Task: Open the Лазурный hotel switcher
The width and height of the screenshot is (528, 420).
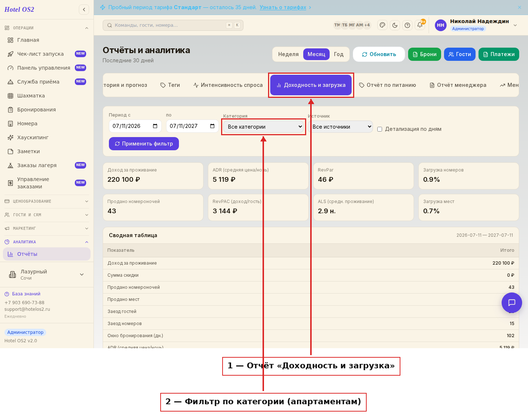Action: tap(47, 275)
